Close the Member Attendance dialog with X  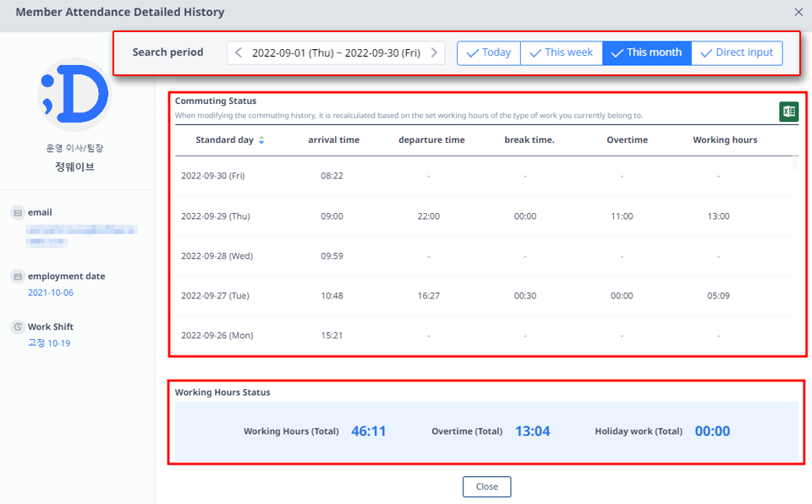pyautogui.click(x=798, y=12)
